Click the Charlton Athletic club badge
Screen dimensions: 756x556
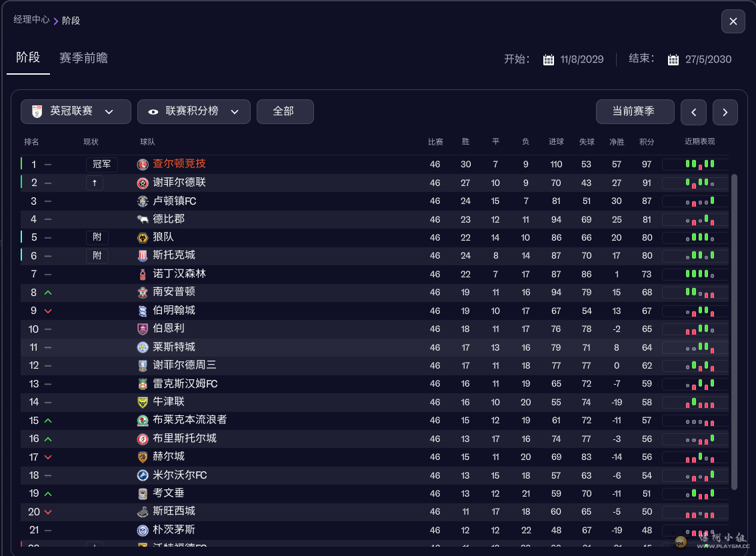click(143, 165)
